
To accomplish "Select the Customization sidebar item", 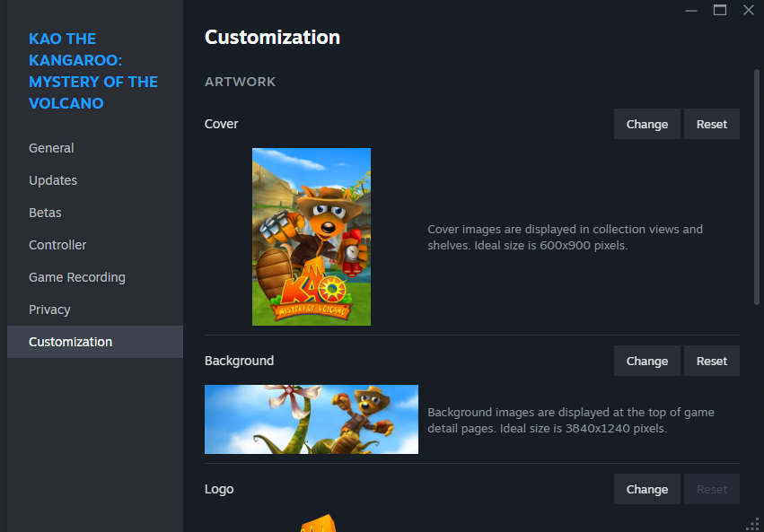I will (x=71, y=342).
